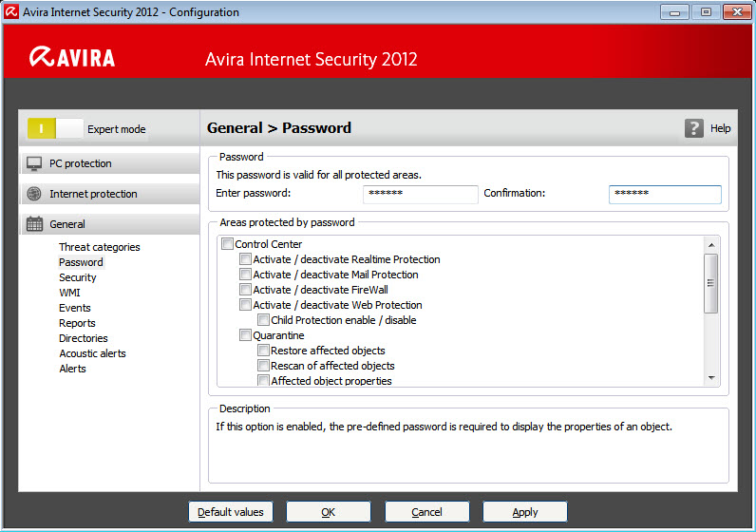756x532 pixels.
Task: Click the Enter password field
Action: [421, 194]
